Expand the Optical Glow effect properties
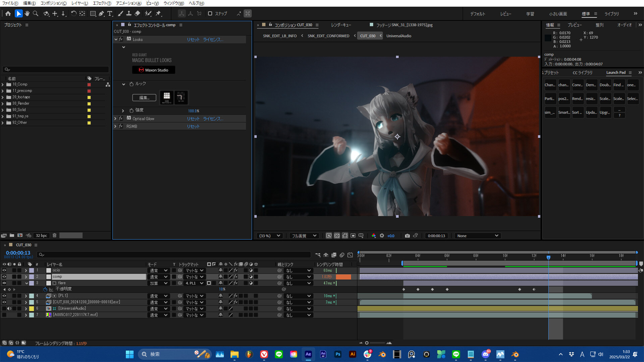 click(x=115, y=119)
